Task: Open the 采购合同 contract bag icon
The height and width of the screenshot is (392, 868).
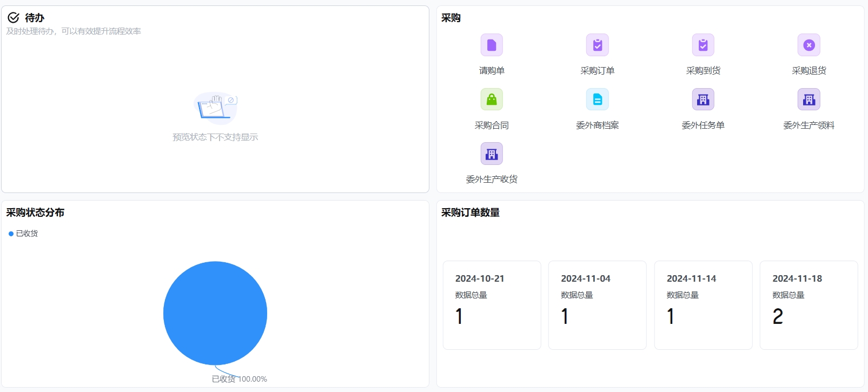Action: tap(492, 99)
